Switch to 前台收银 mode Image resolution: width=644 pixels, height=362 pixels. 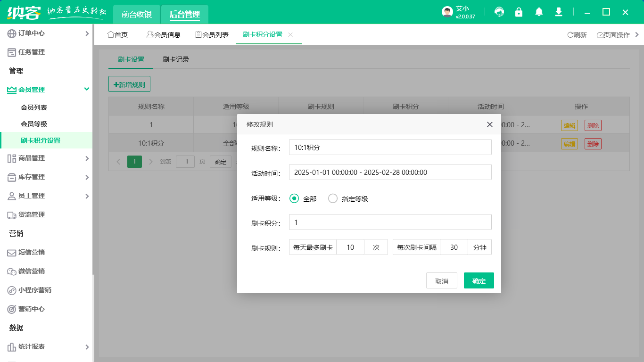point(136,14)
